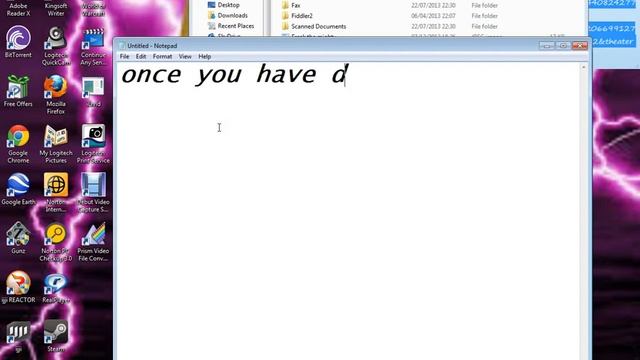The height and width of the screenshot is (360, 640).
Task: Click inside the Notepad text area
Action: tap(348, 211)
